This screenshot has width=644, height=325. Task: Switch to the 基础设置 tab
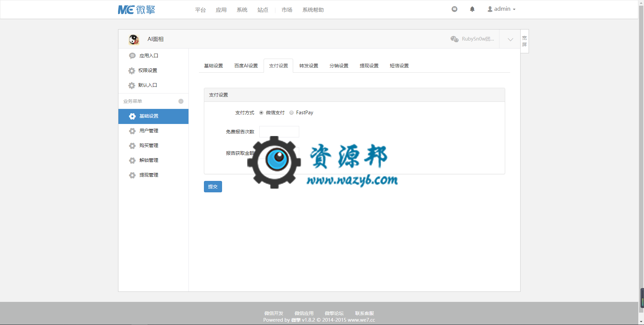(x=214, y=66)
